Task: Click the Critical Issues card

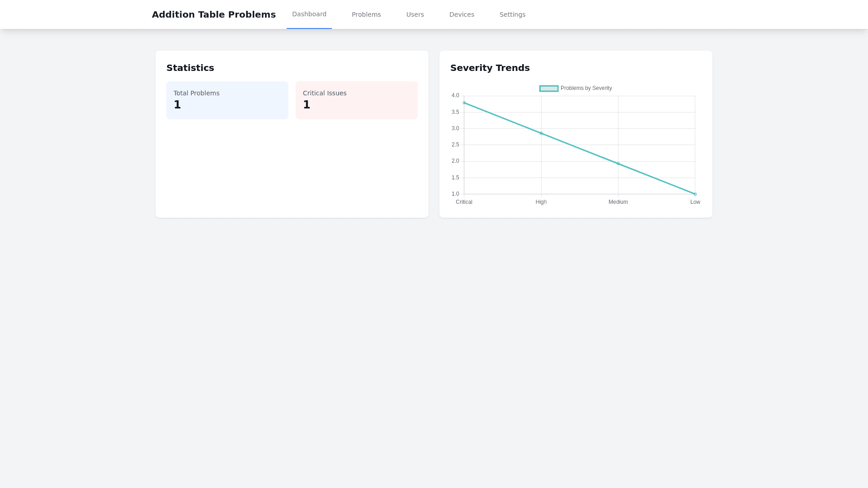Action: click(x=356, y=100)
